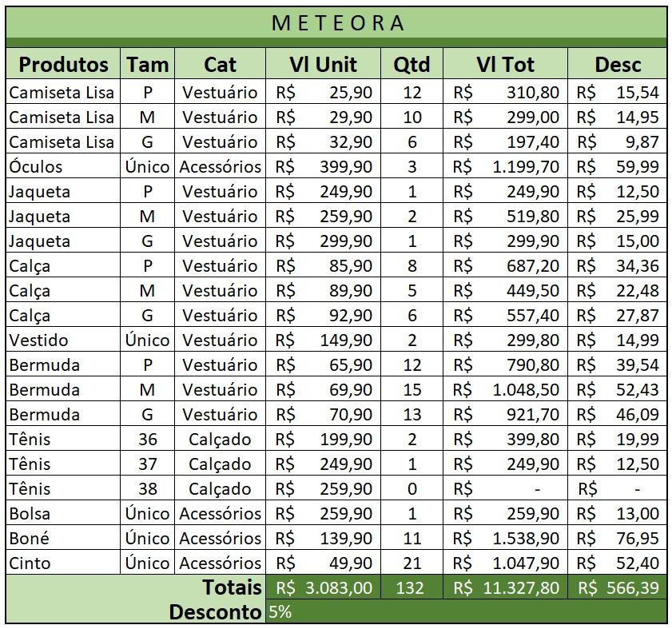This screenshot has width=672, height=629.
Task: Click the total quantity cell showing 132
Action: (x=412, y=587)
